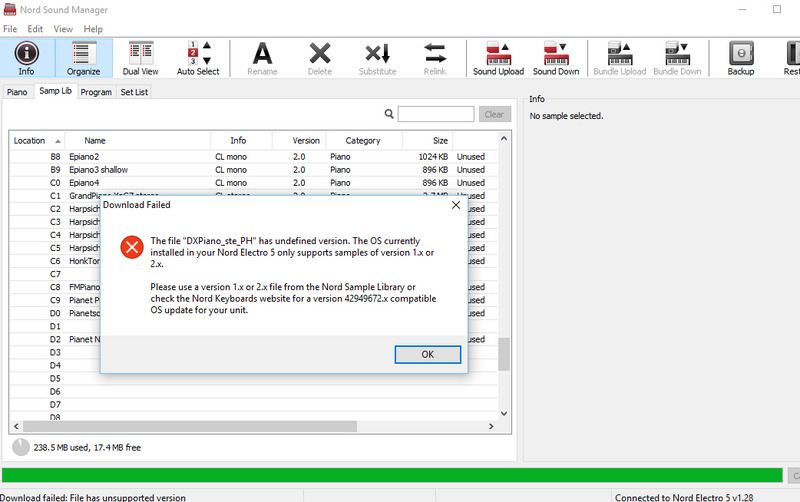Viewport: 800px width, 502px height.
Task: Click the memory usage pie icon
Action: (21, 447)
